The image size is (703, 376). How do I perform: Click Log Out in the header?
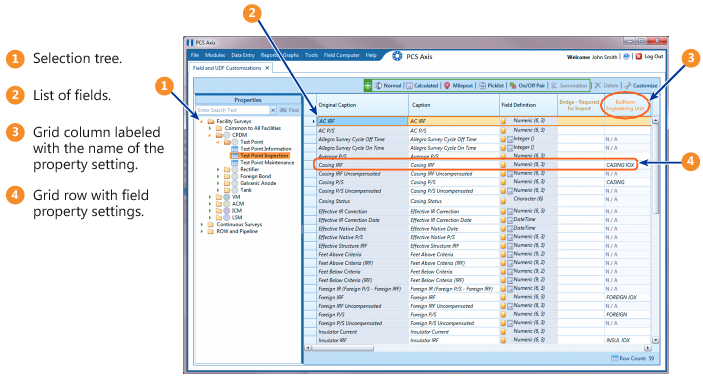point(649,56)
